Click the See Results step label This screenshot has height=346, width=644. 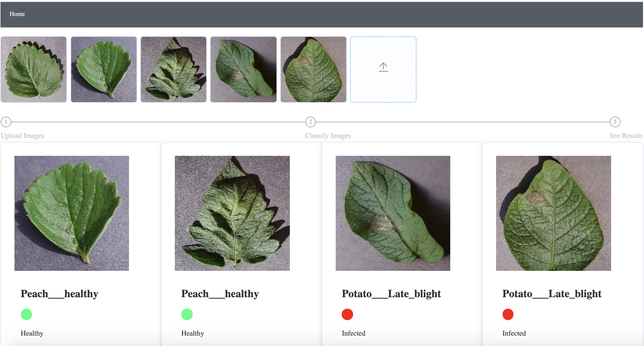coord(626,136)
